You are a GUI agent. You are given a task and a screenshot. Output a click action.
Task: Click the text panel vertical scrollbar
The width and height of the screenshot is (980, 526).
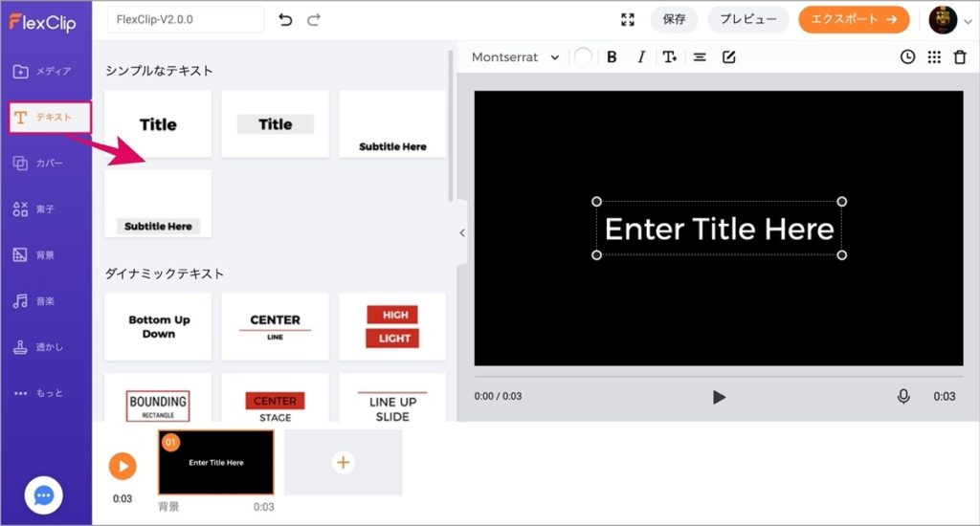click(x=451, y=126)
